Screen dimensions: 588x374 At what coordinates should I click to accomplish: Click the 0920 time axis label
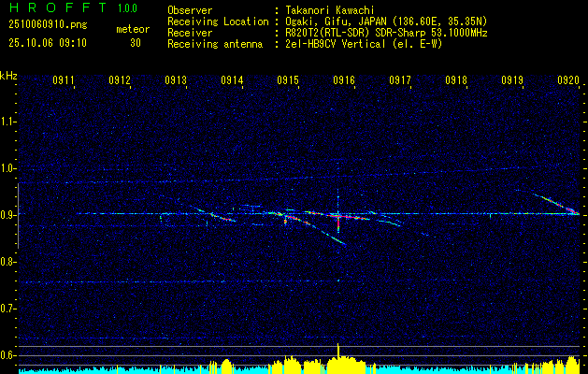(x=568, y=79)
